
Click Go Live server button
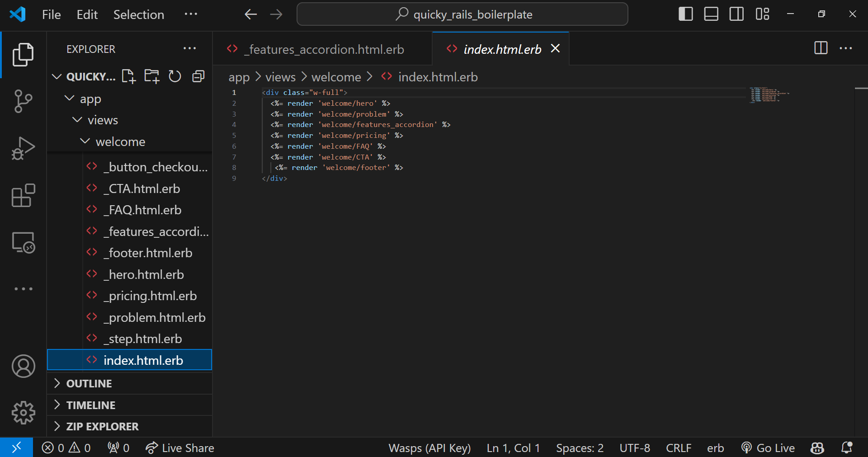[768, 448]
